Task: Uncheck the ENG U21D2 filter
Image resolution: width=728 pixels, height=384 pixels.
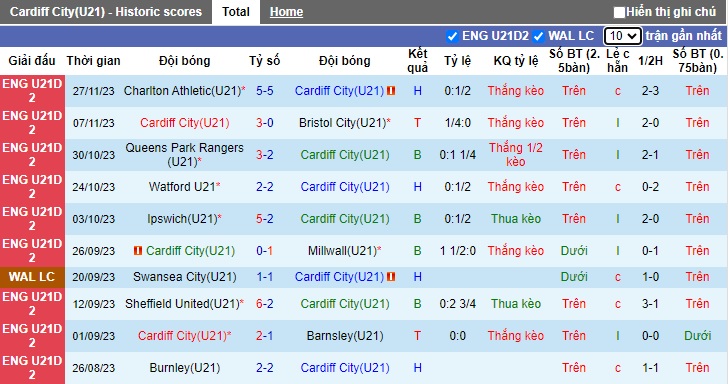Action: (x=452, y=36)
